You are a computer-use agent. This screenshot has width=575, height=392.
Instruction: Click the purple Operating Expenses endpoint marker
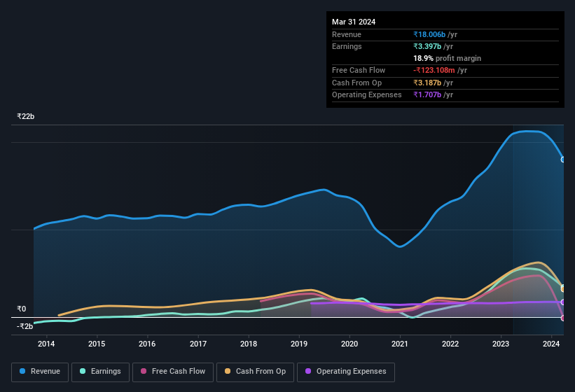point(563,302)
